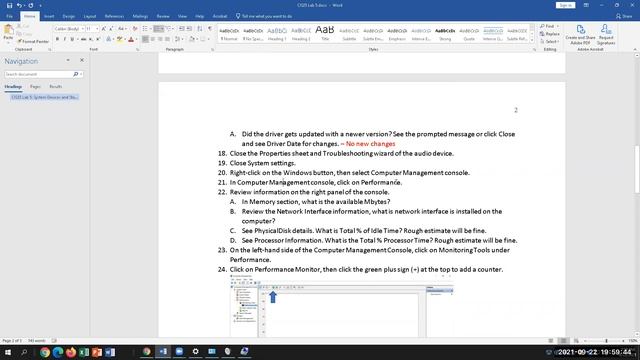The height and width of the screenshot is (360, 640).
Task: Apply the Strong style
Action: [x=445, y=34]
